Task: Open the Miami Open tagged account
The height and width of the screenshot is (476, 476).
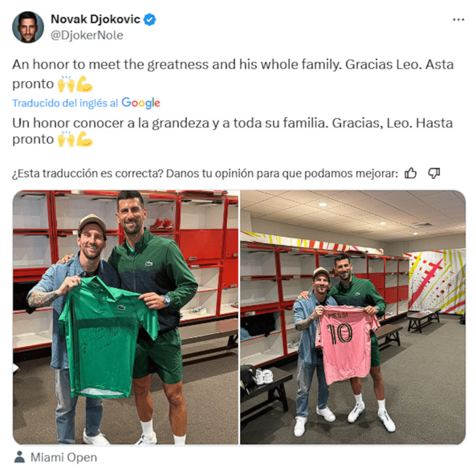Action: [64, 457]
